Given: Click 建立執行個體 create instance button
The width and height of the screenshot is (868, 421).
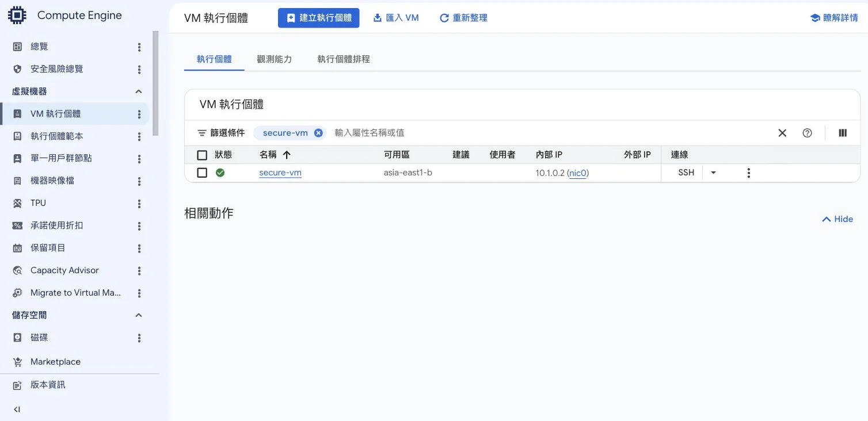Looking at the screenshot, I should point(318,18).
